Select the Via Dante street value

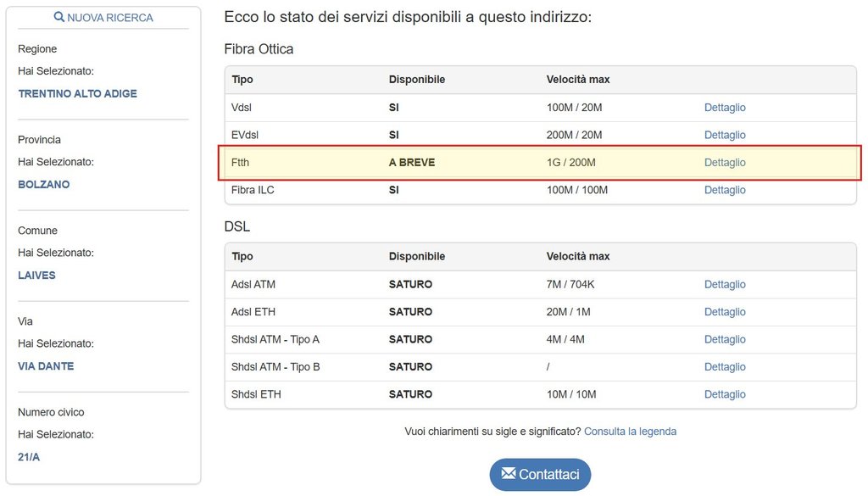pyautogui.click(x=46, y=366)
